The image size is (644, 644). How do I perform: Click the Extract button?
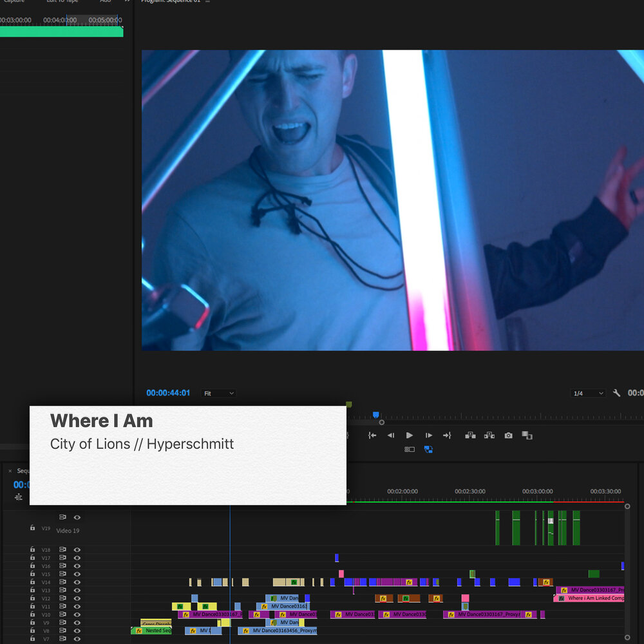[x=489, y=435]
